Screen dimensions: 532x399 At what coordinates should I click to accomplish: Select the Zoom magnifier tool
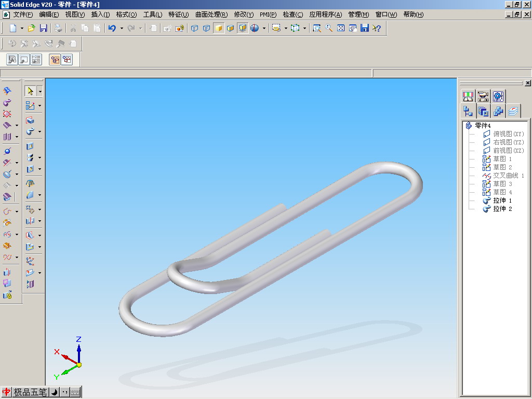(x=329, y=28)
